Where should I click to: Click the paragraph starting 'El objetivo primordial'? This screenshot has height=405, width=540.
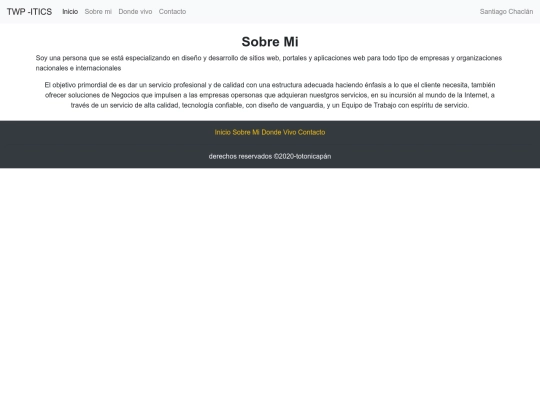[x=270, y=95]
